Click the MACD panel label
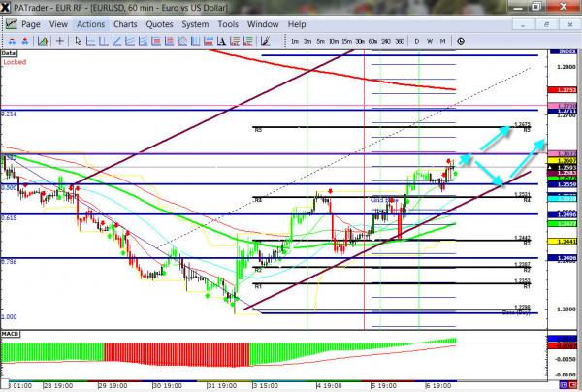The width and height of the screenshot is (582, 392). pos(10,334)
